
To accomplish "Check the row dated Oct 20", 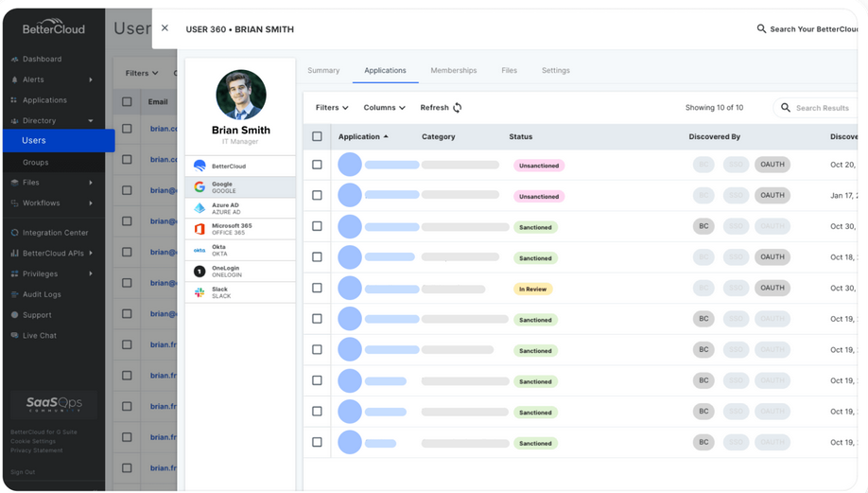I will [317, 165].
